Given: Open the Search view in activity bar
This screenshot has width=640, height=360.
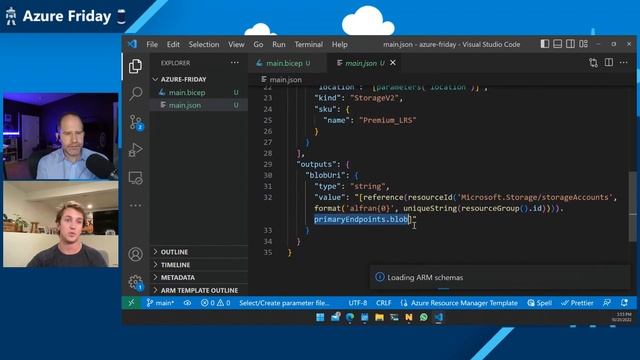Looking at the screenshot, I should 136,93.
